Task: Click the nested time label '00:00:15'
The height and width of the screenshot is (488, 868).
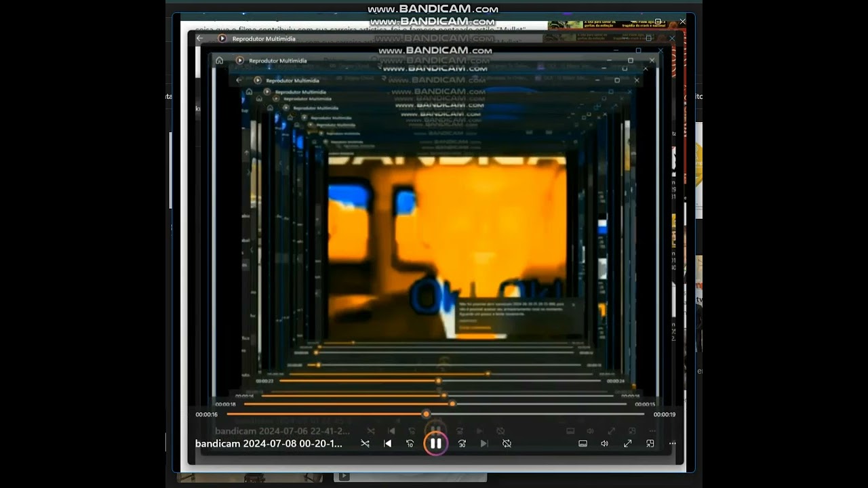Action: (645, 405)
